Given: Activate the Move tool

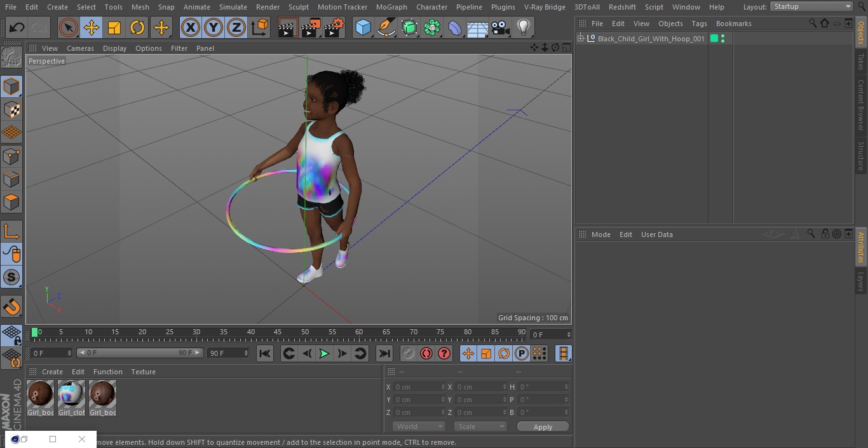Looking at the screenshot, I should pyautogui.click(x=92, y=28).
